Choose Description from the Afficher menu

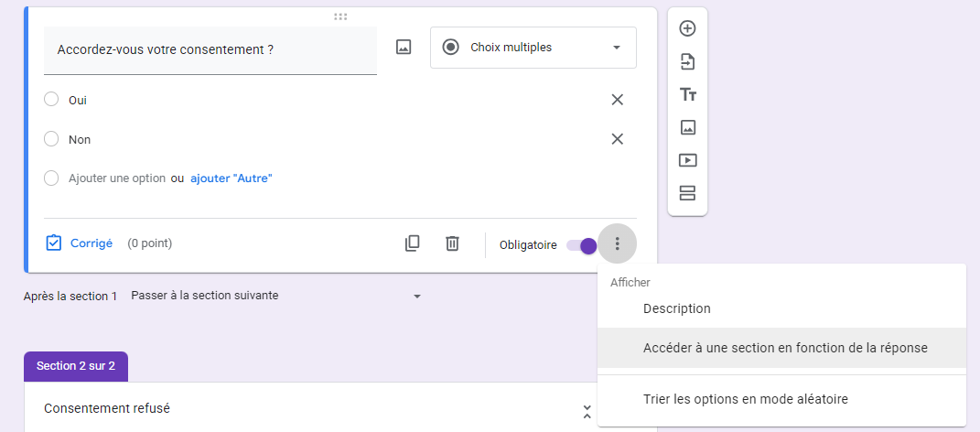click(676, 308)
